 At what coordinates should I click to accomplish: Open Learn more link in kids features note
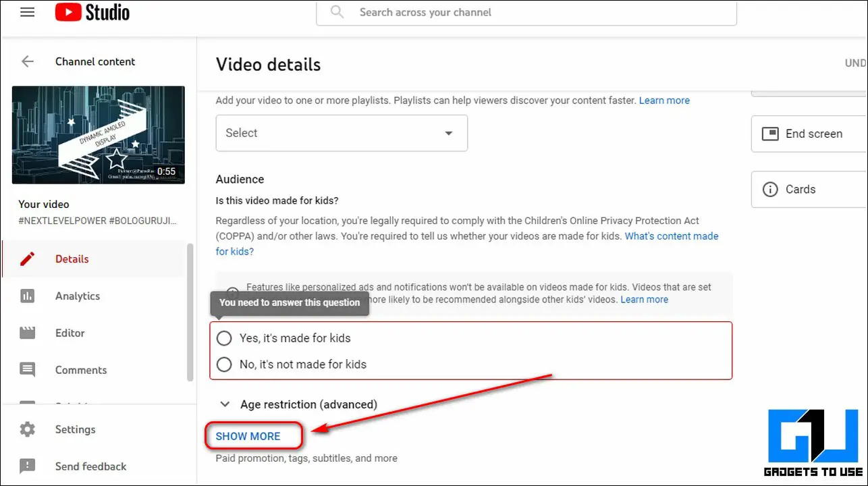coord(645,300)
